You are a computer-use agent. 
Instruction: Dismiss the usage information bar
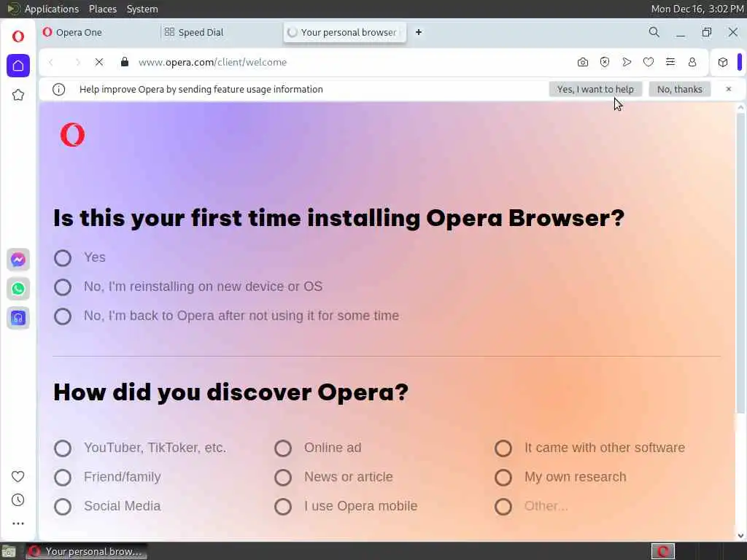(729, 89)
